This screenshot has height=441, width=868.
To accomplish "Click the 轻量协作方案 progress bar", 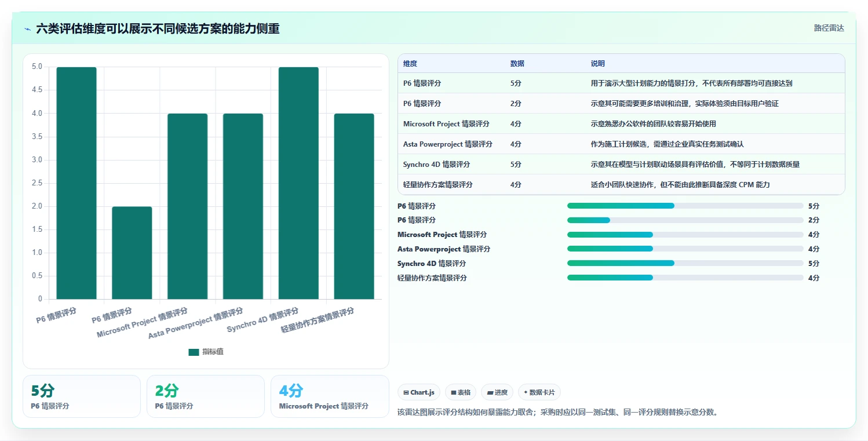I will [685, 278].
